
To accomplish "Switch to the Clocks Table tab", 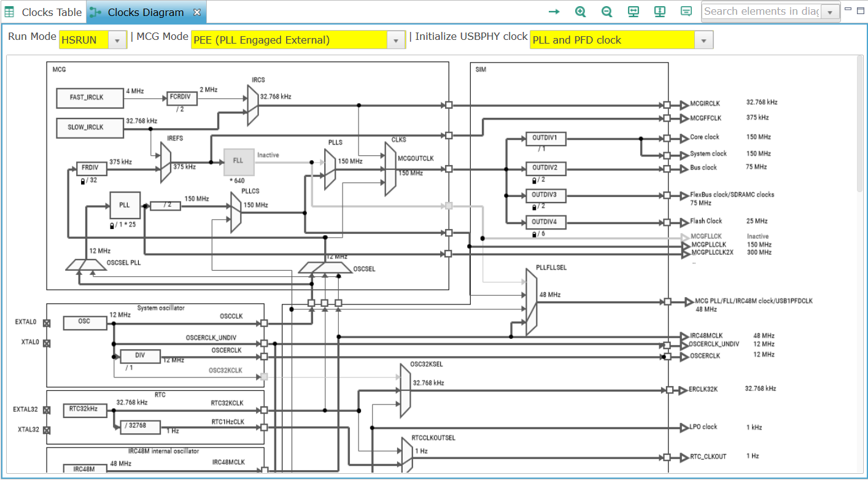I will tap(44, 12).
